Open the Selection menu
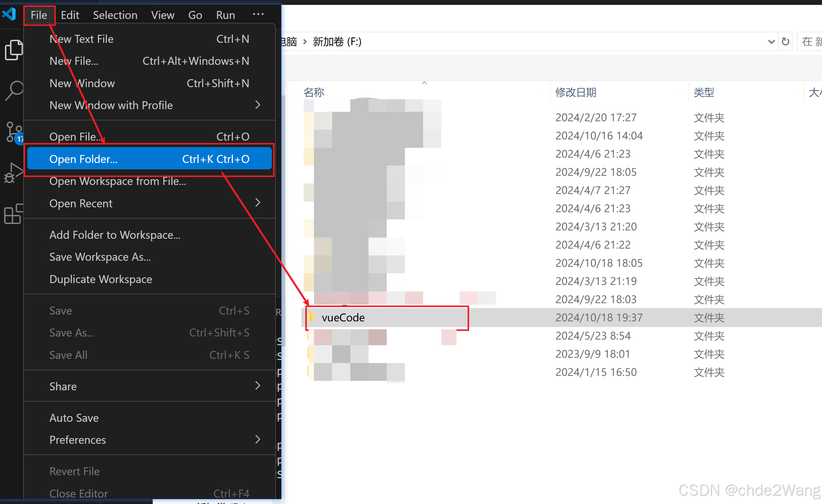The width and height of the screenshot is (822, 504). click(x=115, y=15)
